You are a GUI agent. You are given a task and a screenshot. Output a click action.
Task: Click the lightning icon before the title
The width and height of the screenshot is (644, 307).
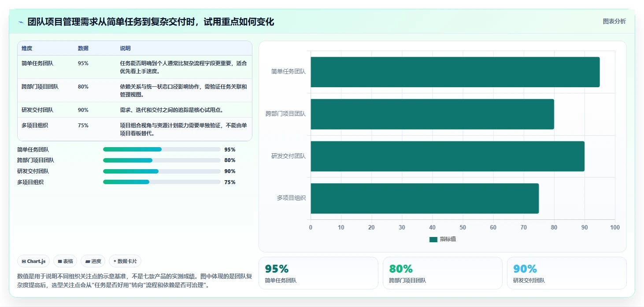[21, 22]
